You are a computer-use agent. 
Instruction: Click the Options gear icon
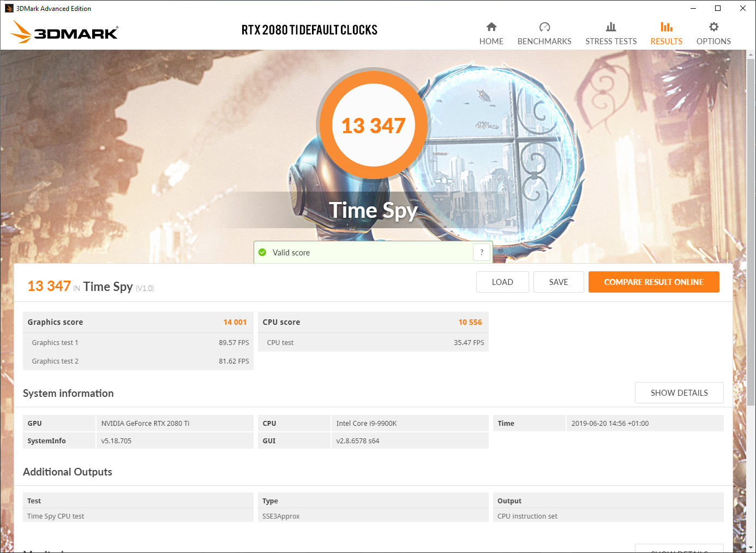coord(713,27)
